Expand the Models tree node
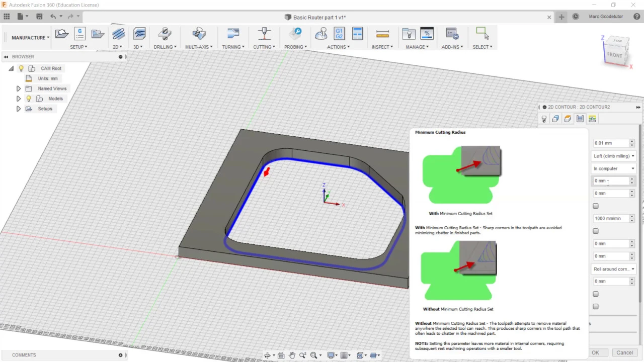644x362 pixels. (x=19, y=99)
